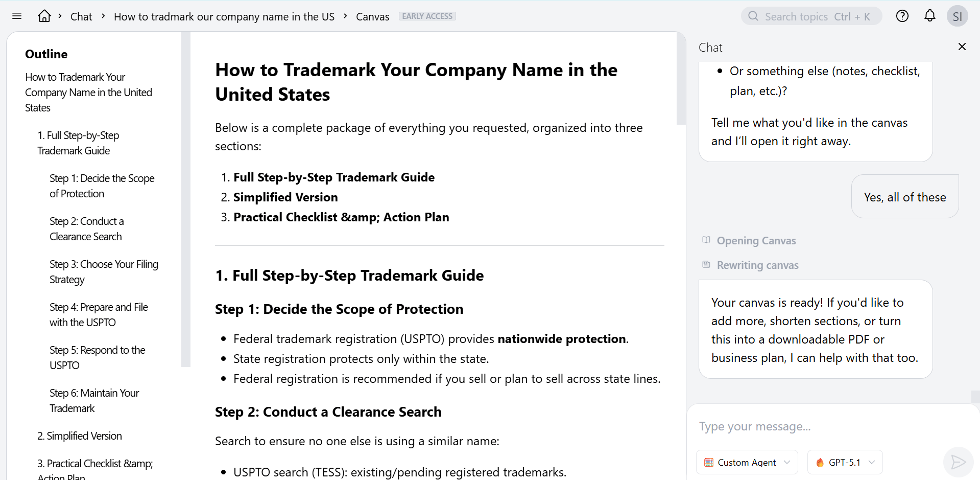Jump to Step 2 Clearance Search in outline
980x480 pixels.
point(86,228)
